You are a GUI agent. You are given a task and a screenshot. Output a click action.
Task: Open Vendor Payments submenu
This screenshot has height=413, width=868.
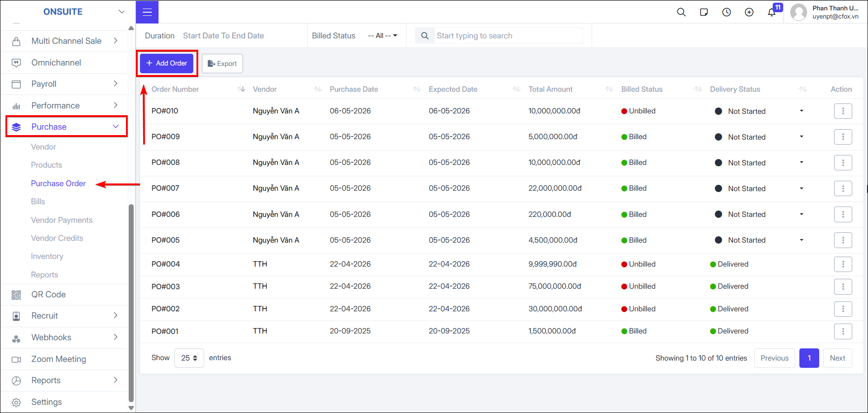click(x=61, y=220)
